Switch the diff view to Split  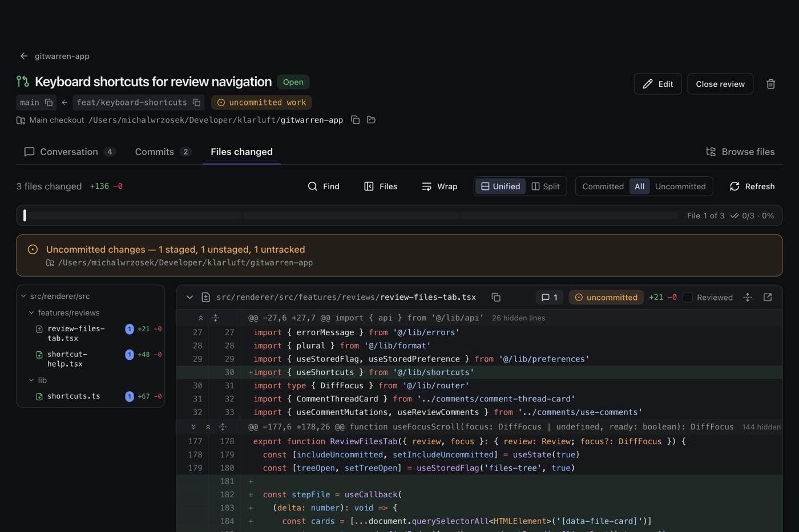pyautogui.click(x=546, y=186)
